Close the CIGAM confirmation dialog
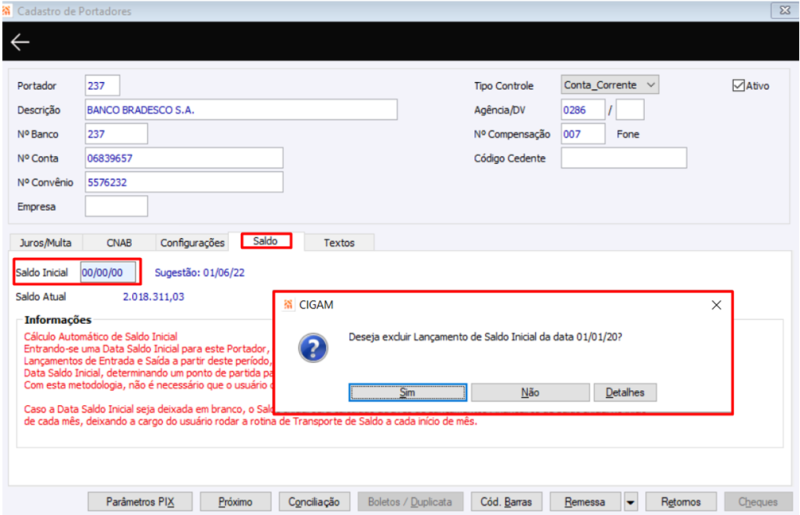The width and height of the screenshot is (800, 515). click(x=716, y=305)
